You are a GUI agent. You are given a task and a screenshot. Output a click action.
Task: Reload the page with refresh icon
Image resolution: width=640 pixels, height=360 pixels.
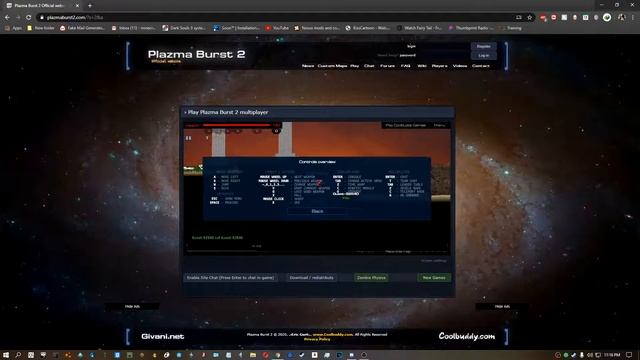29,18
